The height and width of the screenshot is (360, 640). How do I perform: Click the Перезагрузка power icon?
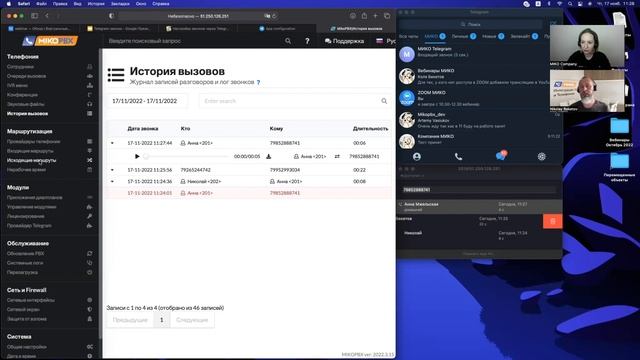[x=90, y=272]
